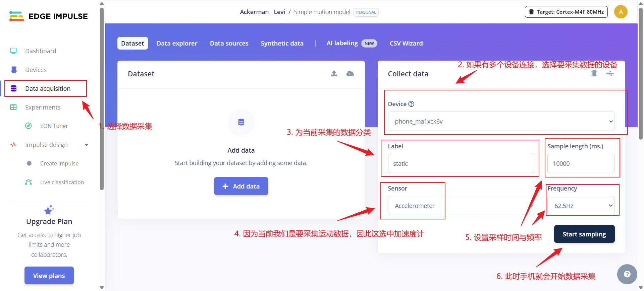Click Start sampling
644x291 pixels.
point(584,234)
